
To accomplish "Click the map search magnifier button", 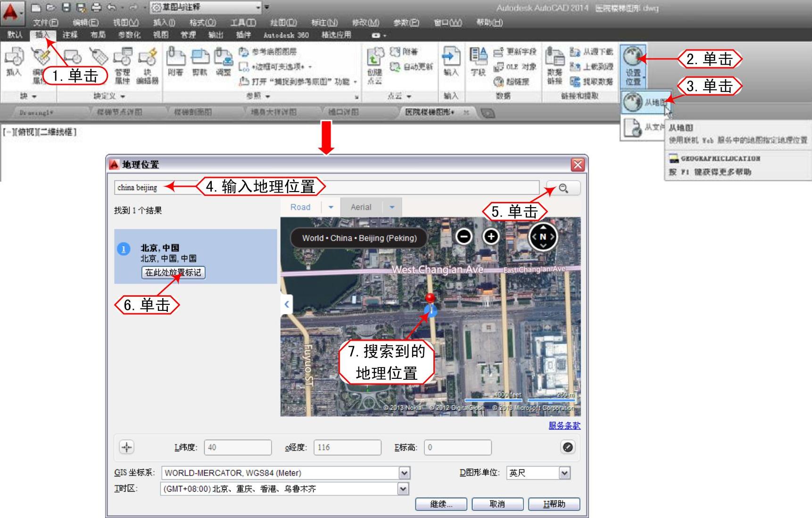I will click(563, 188).
